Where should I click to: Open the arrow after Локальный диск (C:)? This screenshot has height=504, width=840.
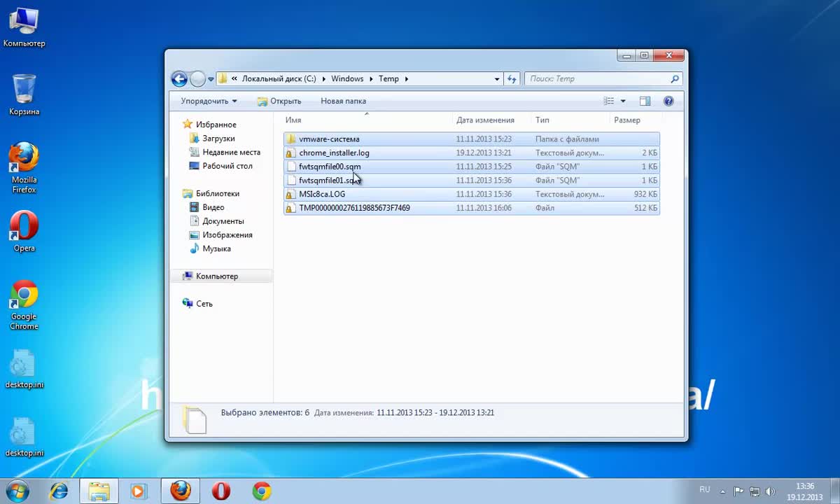point(323,79)
